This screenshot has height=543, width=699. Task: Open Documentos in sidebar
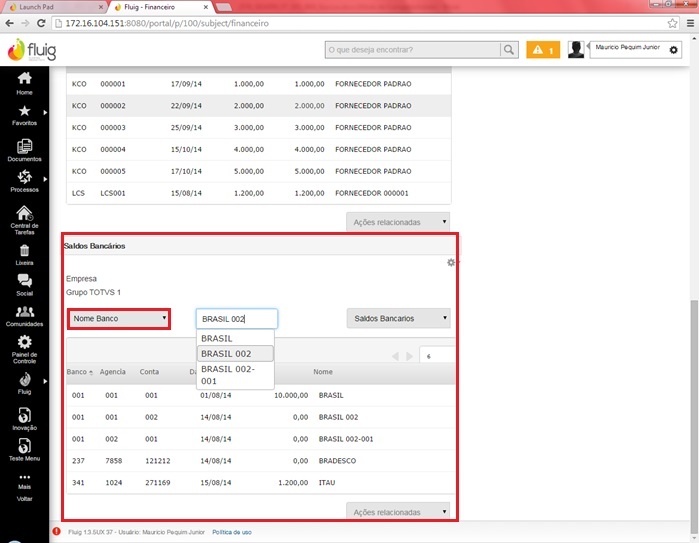24,150
